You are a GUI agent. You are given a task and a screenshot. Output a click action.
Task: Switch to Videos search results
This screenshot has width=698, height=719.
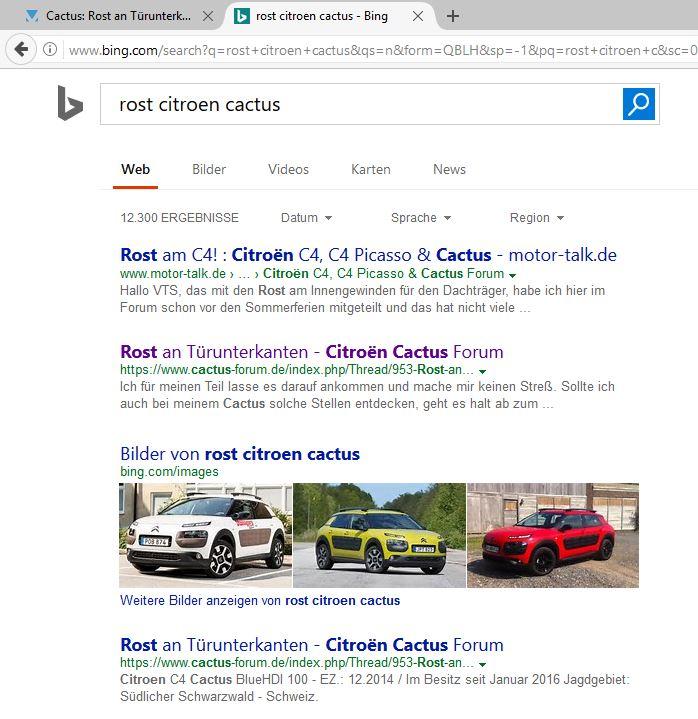[x=288, y=169]
